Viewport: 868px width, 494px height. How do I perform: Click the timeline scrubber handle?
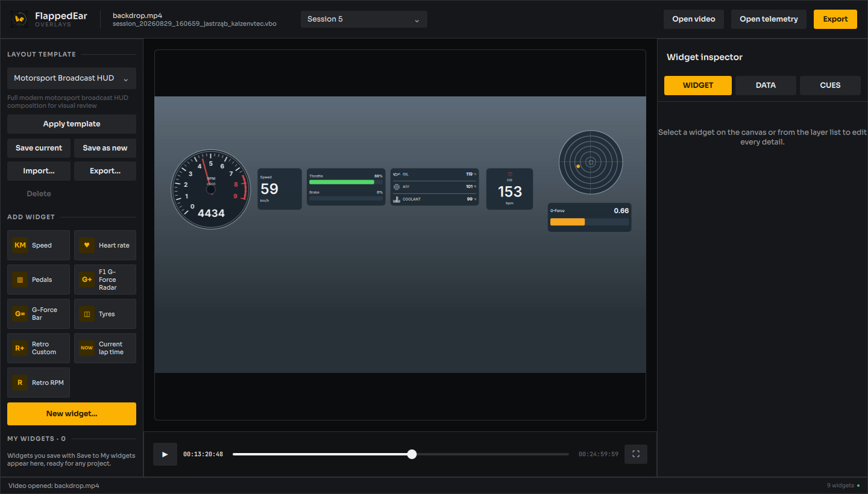click(x=412, y=454)
